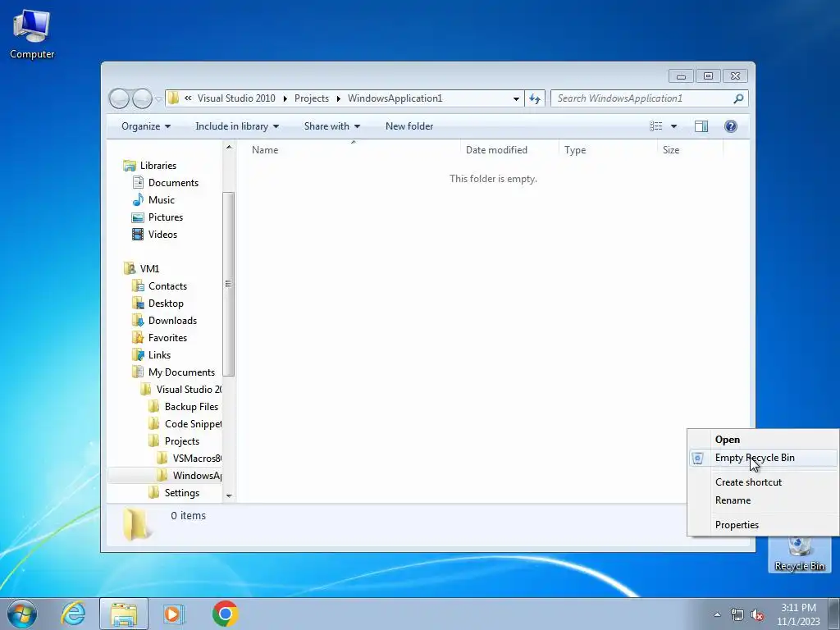Click the Back navigation button
This screenshot has height=630, width=840.
119,98
